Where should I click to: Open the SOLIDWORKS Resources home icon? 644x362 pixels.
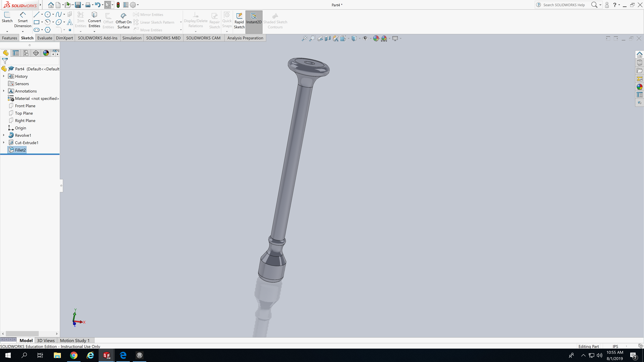pos(639,55)
